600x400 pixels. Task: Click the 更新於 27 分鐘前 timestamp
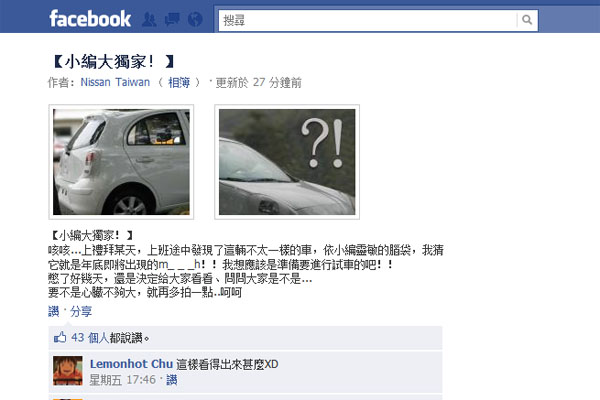pyautogui.click(x=258, y=82)
